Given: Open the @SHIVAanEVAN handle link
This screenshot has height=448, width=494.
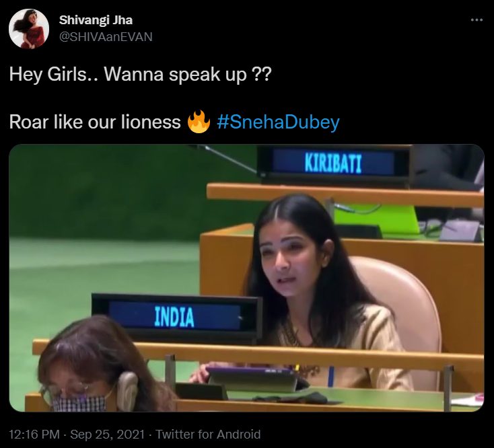Looking at the screenshot, I should pyautogui.click(x=106, y=37).
